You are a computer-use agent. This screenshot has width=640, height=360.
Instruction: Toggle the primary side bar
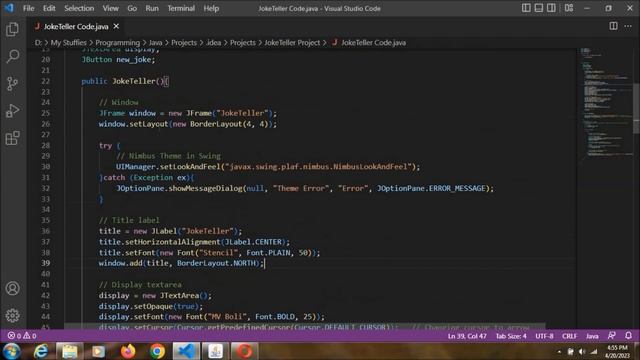coord(527,8)
